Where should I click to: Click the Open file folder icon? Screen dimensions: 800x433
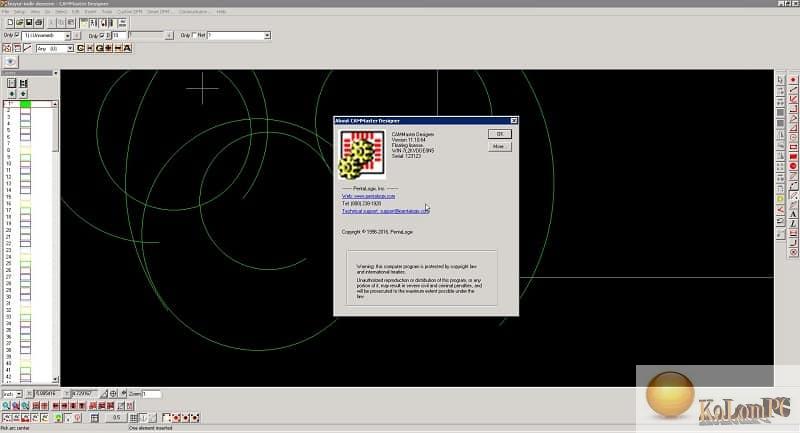[20, 22]
